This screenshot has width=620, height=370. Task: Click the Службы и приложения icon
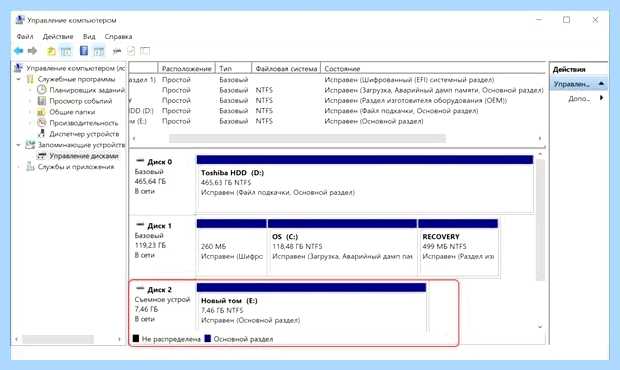pos(30,166)
